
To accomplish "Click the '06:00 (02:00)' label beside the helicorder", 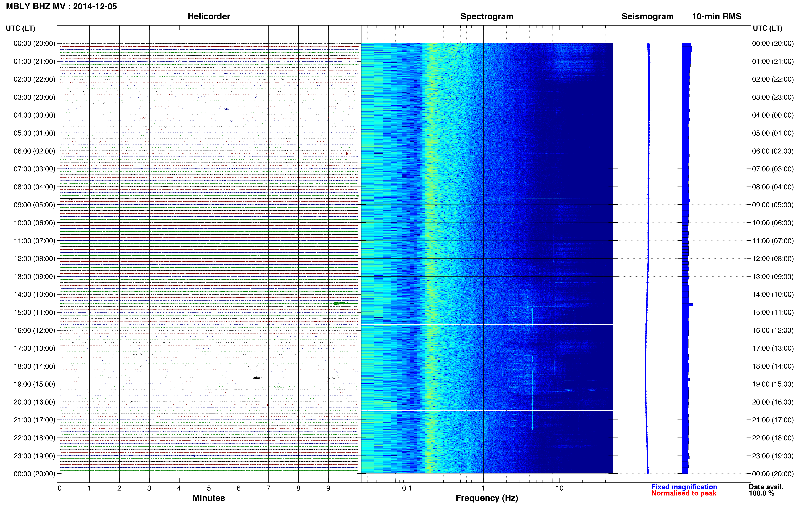I will pyautogui.click(x=34, y=151).
